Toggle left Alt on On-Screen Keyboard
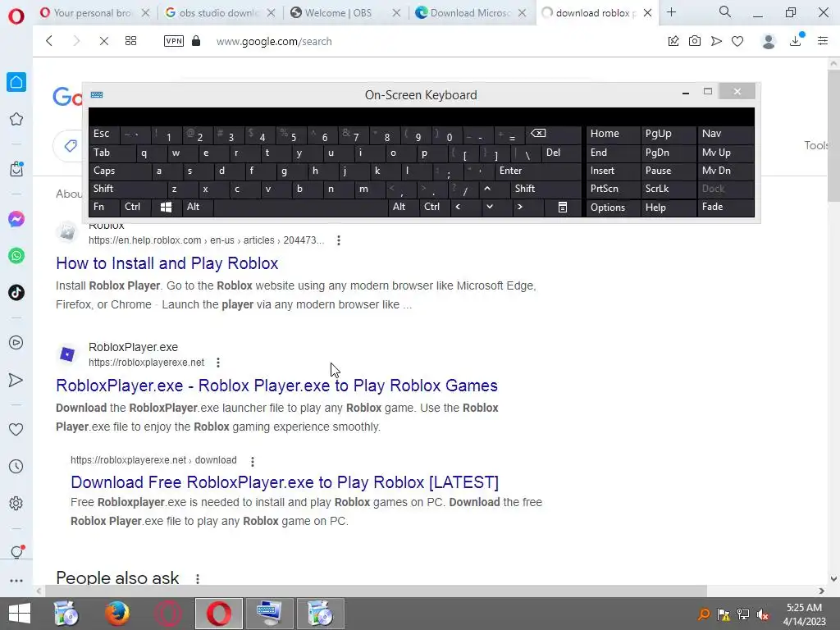 [x=198, y=207]
